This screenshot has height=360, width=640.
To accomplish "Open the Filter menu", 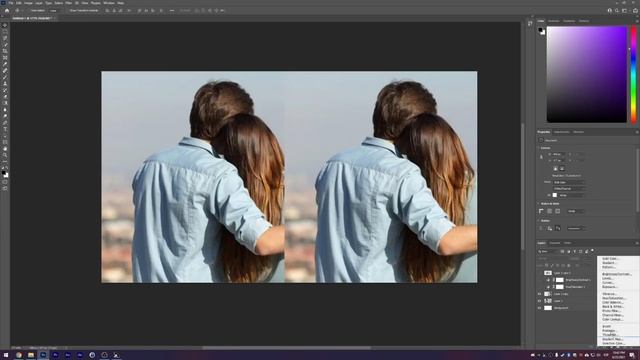I will point(69,3).
